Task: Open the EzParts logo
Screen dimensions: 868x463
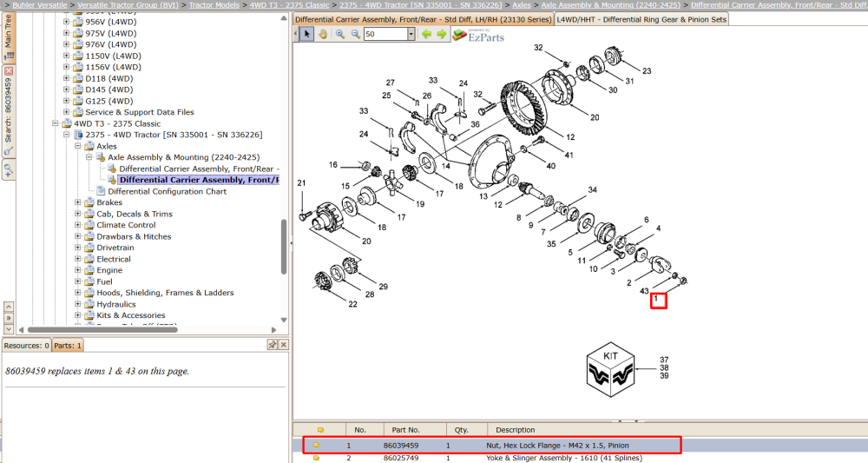Action: [478, 36]
